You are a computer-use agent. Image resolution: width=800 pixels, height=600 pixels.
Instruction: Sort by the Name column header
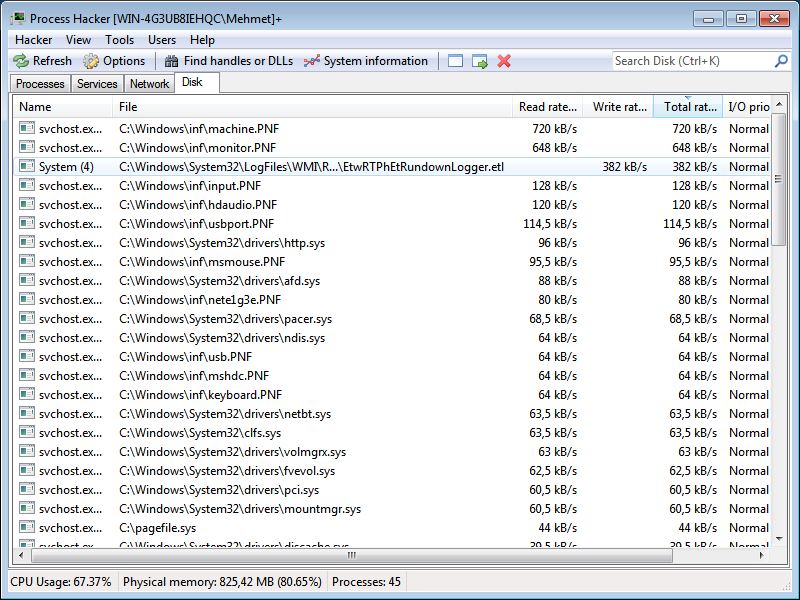pos(63,107)
